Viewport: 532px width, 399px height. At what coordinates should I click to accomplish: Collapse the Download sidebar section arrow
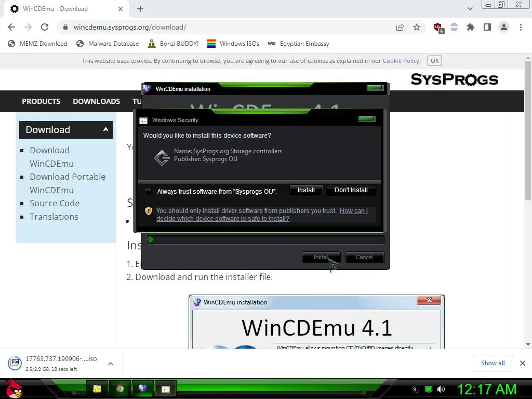[105, 129]
